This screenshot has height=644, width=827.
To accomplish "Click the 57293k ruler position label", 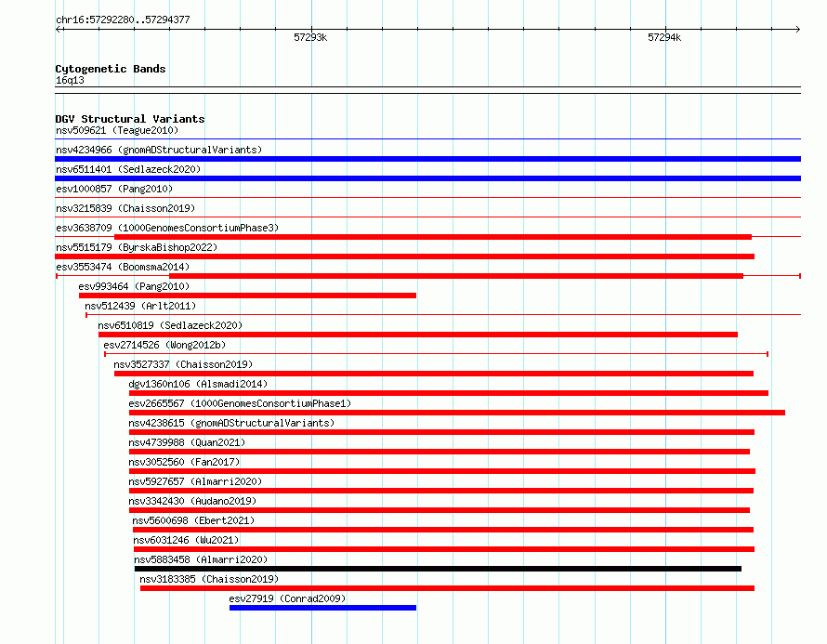I will pyautogui.click(x=310, y=37).
